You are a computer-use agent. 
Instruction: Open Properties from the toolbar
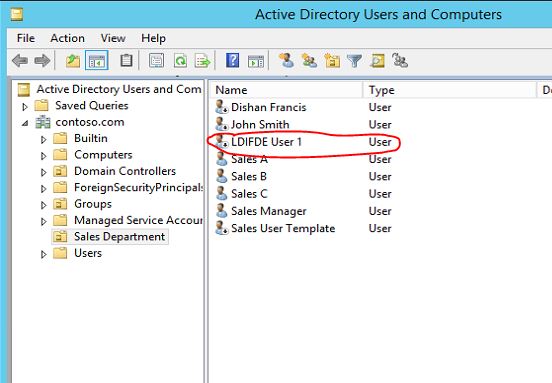[156, 61]
